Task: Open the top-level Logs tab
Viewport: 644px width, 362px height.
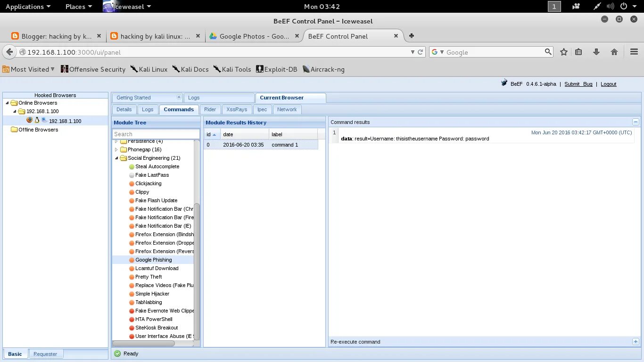Action: (x=218, y=98)
